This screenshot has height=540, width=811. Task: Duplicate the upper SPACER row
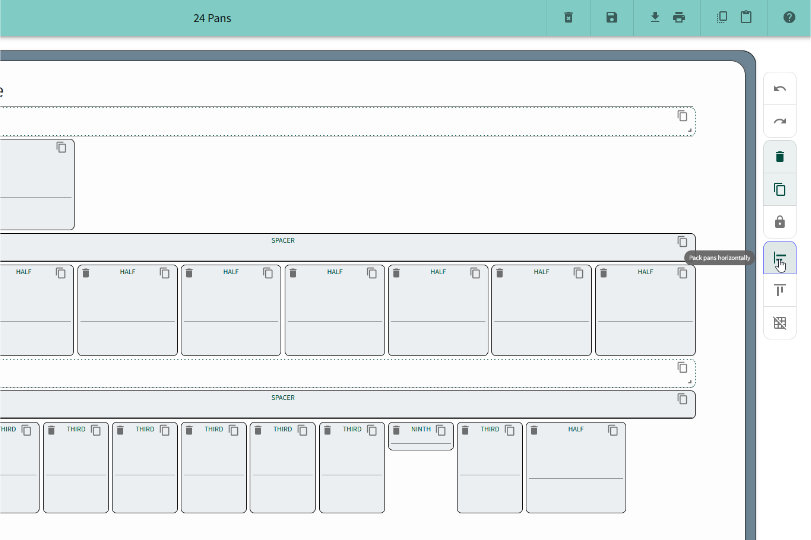click(x=683, y=241)
